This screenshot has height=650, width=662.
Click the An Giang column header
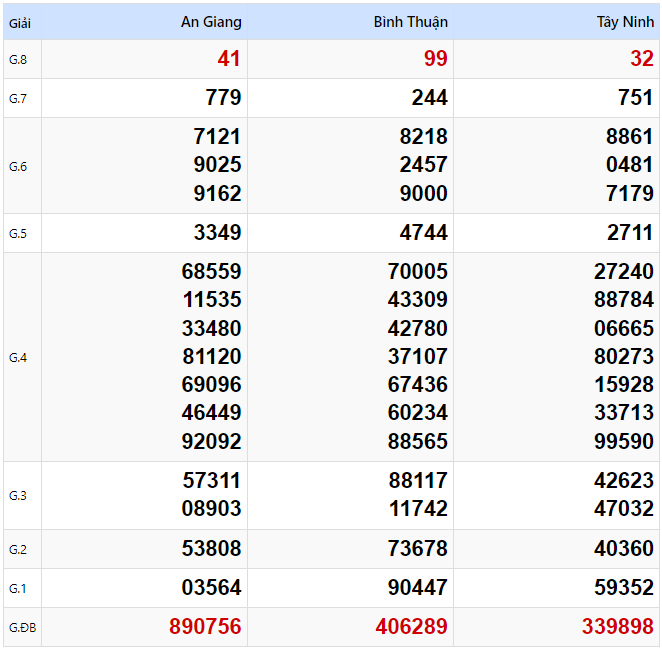coord(211,22)
